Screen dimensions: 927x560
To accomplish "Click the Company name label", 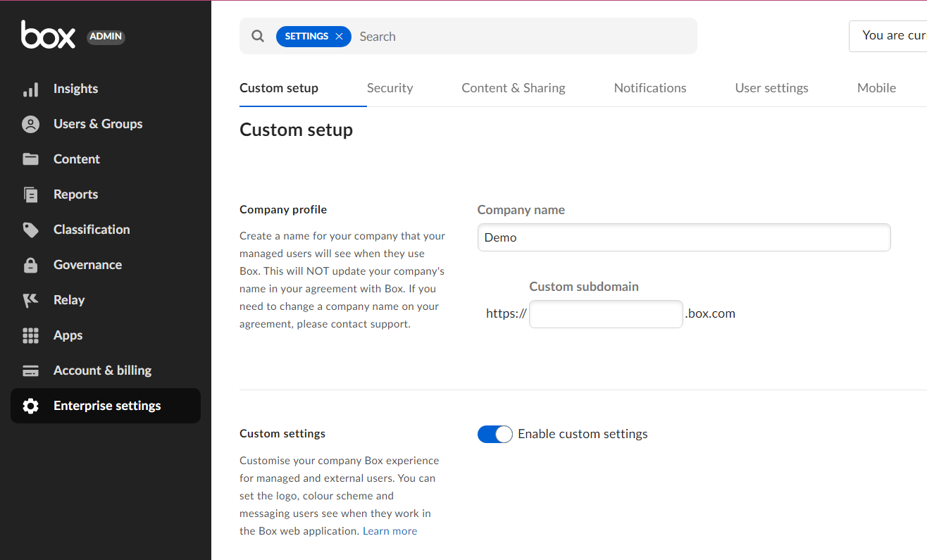I will pos(521,210).
